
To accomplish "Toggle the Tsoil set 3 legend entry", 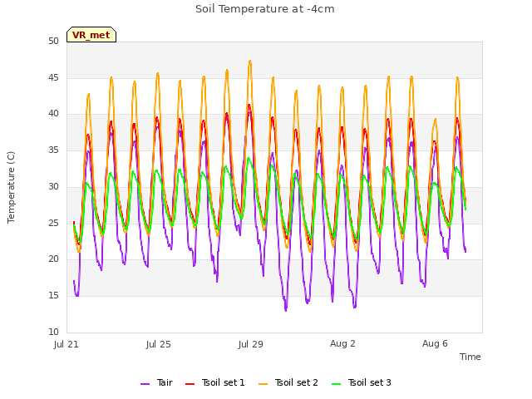I will click(362, 382).
